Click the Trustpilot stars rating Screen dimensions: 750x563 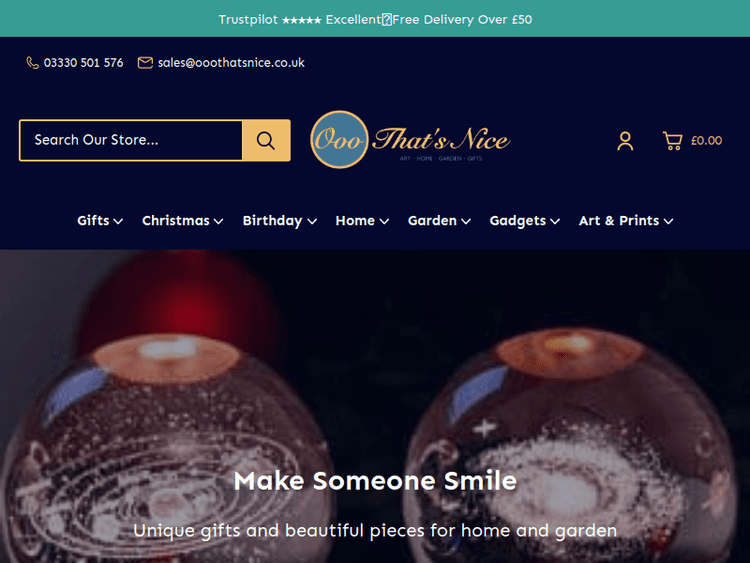pyautogui.click(x=301, y=20)
